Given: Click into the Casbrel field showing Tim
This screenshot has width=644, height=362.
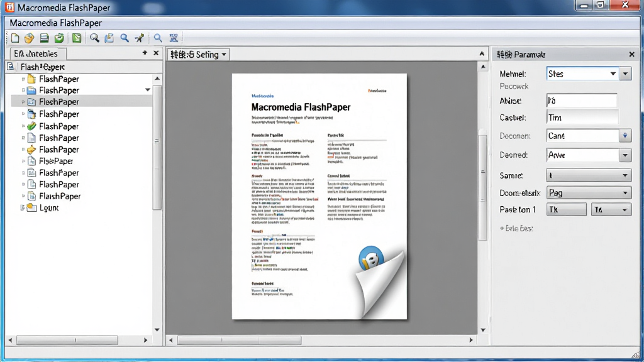Looking at the screenshot, I should 582,118.
